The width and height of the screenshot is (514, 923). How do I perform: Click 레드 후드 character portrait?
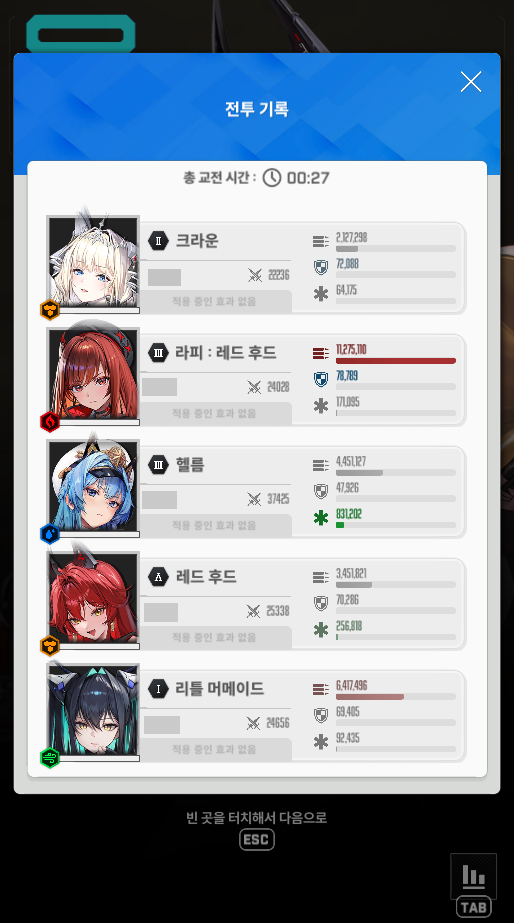click(x=94, y=598)
